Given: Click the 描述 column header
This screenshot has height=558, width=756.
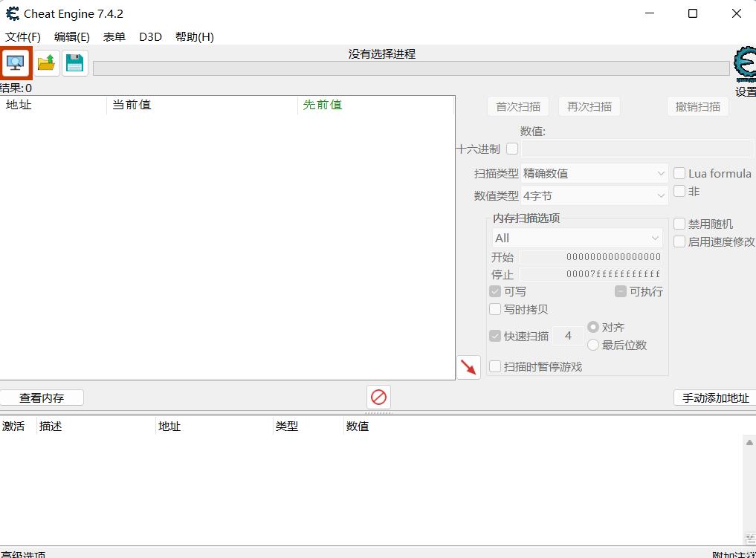Looking at the screenshot, I should [96, 426].
